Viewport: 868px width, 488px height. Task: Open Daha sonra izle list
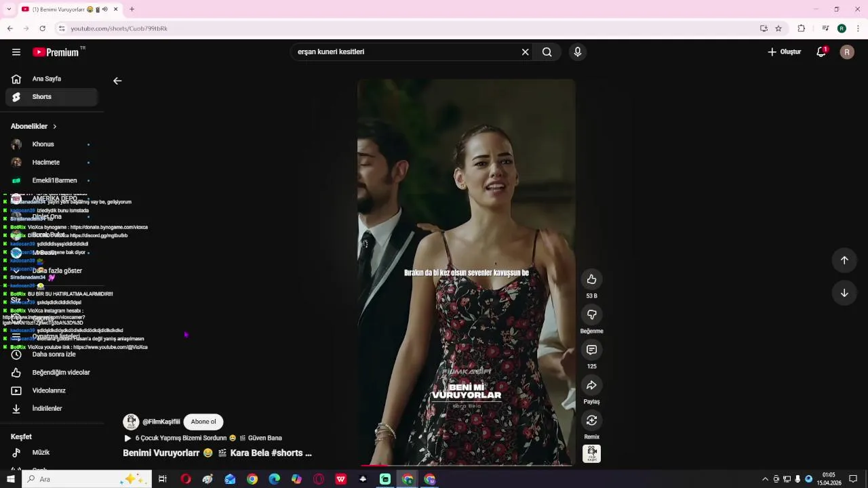click(53, 354)
